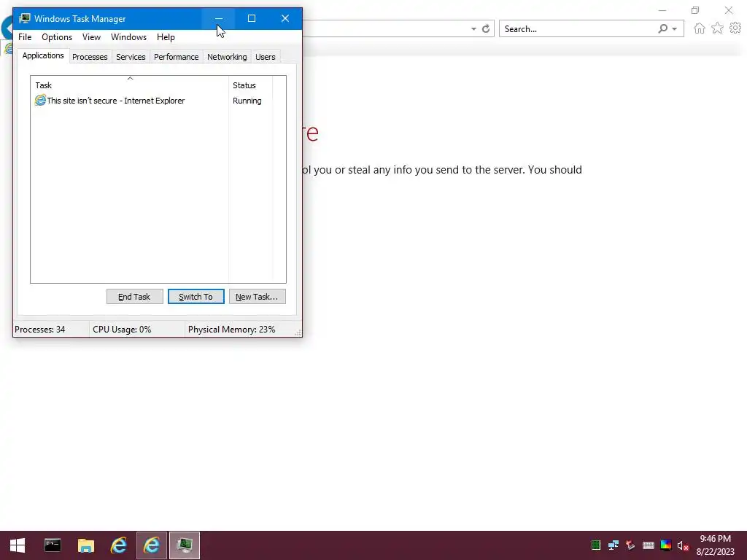The height and width of the screenshot is (560, 747).
Task: Switch to the Processes tab
Action: click(x=90, y=57)
